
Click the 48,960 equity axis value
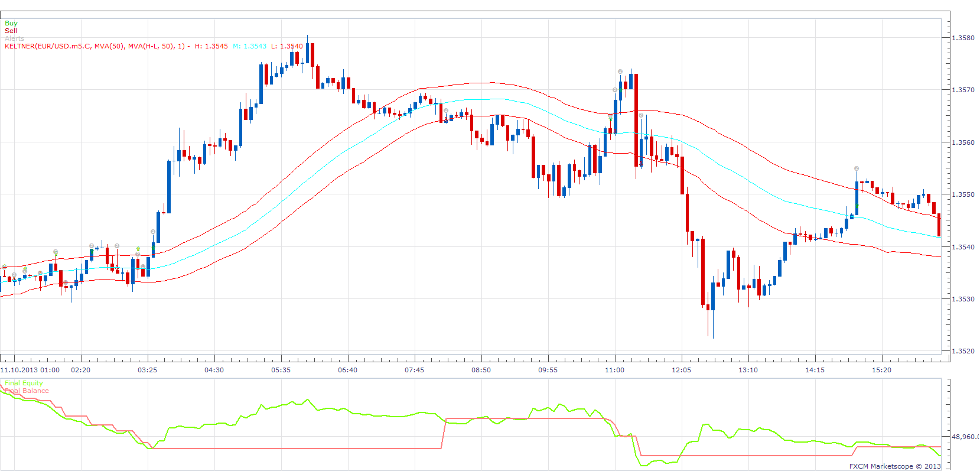coord(964,437)
